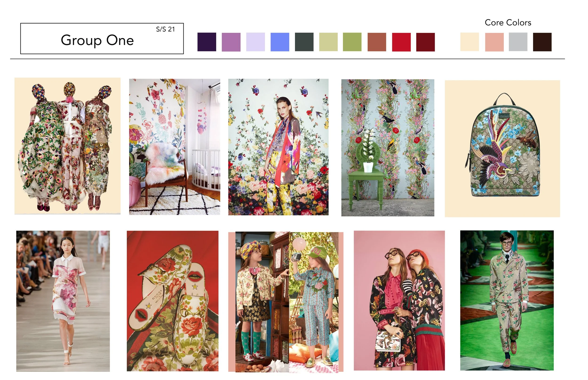Click the floral loafers on red image
This screenshot has height=380, width=588.
tap(172, 301)
